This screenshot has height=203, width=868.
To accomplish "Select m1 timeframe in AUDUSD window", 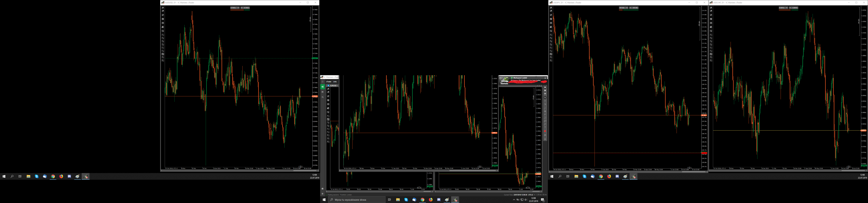I will [x=163, y=35].
